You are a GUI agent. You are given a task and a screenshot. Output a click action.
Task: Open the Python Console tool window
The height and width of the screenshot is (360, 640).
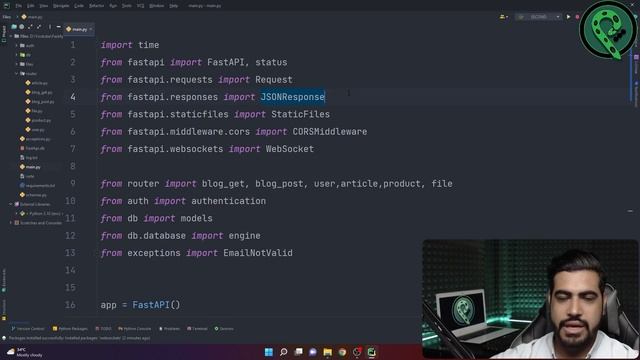[135, 329]
